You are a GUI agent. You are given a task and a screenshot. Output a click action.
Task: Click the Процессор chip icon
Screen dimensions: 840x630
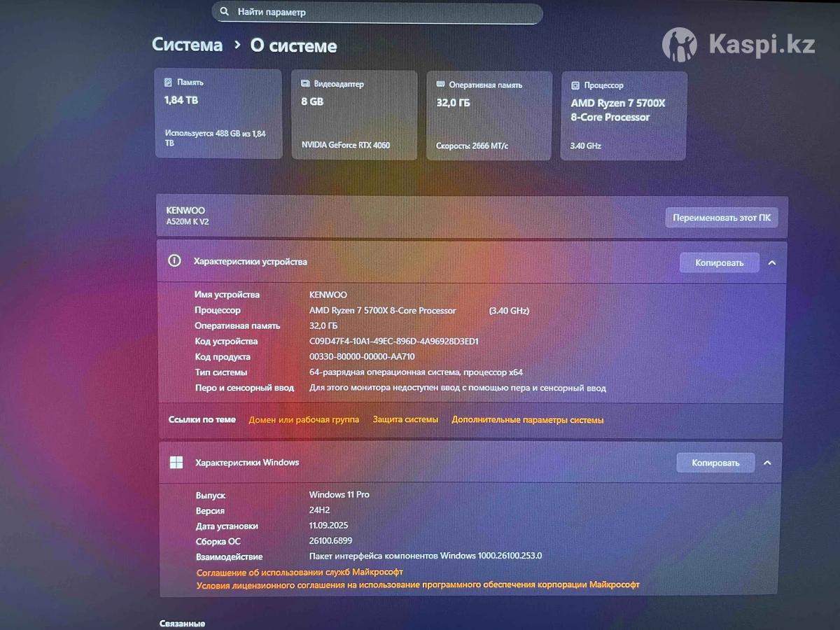tap(575, 85)
